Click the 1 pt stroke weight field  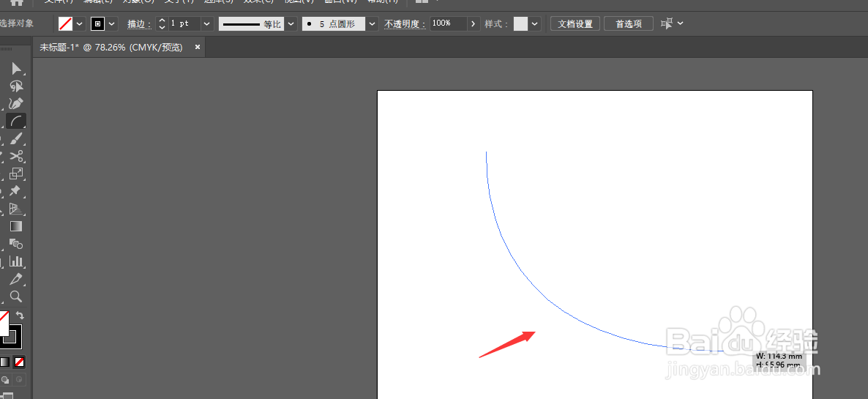point(184,24)
